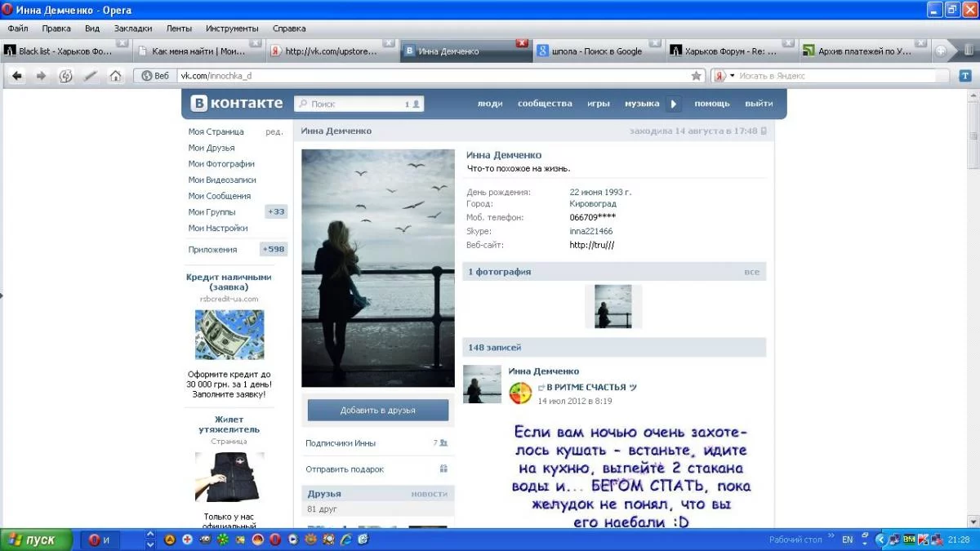Reload the page with the refresh icon
The height and width of the screenshot is (551, 980).
click(x=66, y=76)
